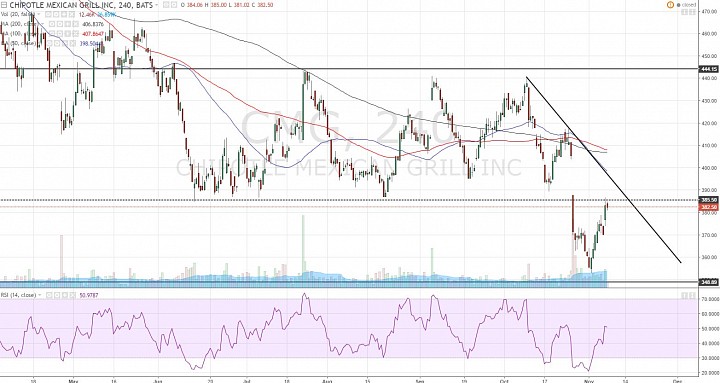Click the second pane control icon in RSI pane
Image resolution: width=720 pixels, height=383 pixels.
(692, 295)
